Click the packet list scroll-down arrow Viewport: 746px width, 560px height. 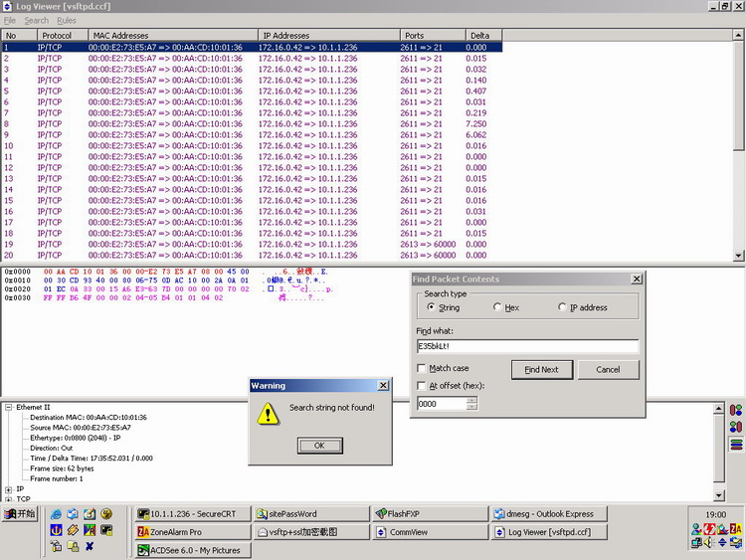738,256
